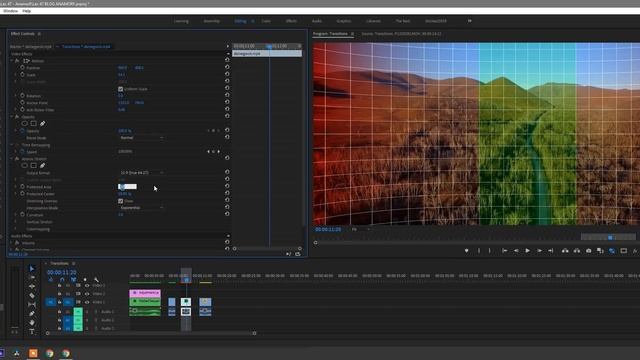Screen dimensions: 640x360
Task: Toggle Snap in timeline header
Action: [x=62, y=280]
